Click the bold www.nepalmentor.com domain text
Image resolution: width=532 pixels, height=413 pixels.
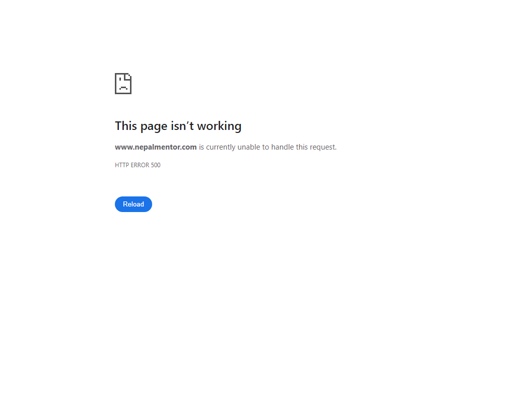pyautogui.click(x=156, y=147)
